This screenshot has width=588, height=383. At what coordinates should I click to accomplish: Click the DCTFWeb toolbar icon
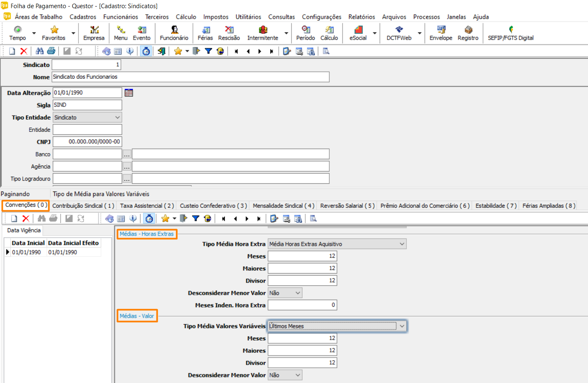(399, 33)
